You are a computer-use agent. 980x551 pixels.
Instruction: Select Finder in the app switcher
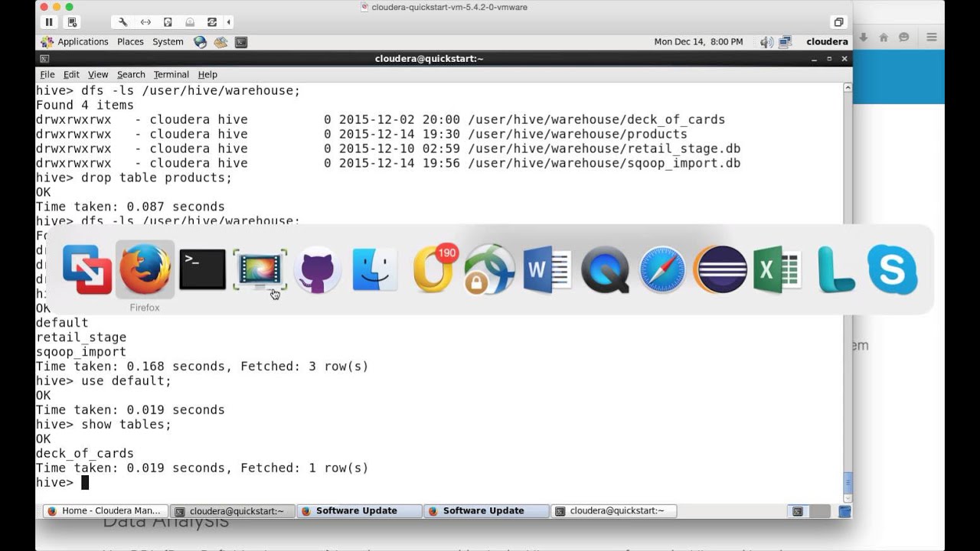[374, 269]
